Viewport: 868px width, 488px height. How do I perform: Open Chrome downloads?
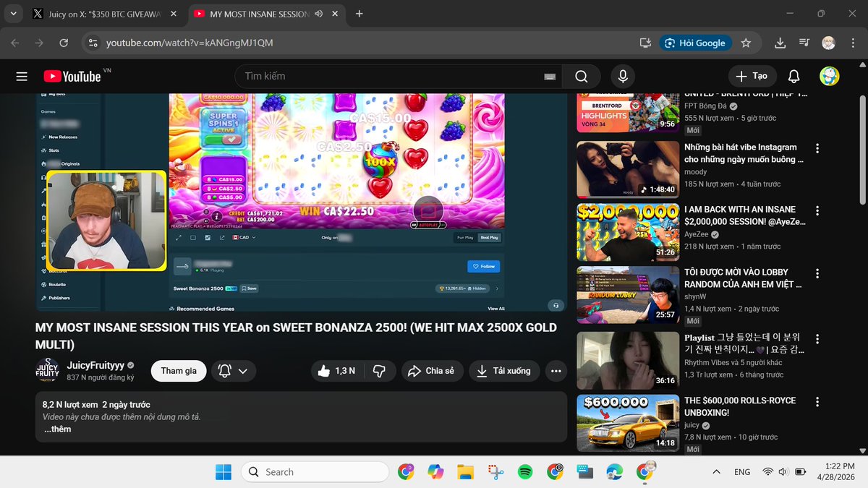pos(780,43)
